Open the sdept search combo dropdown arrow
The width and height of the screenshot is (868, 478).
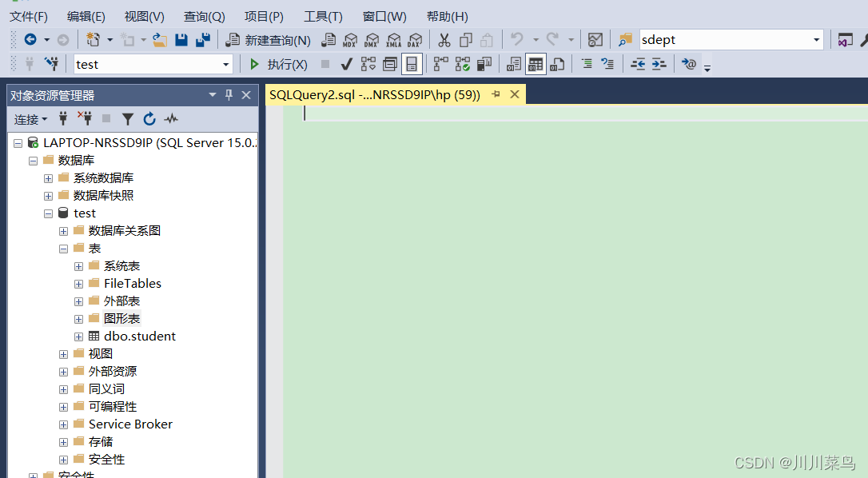pyautogui.click(x=816, y=40)
